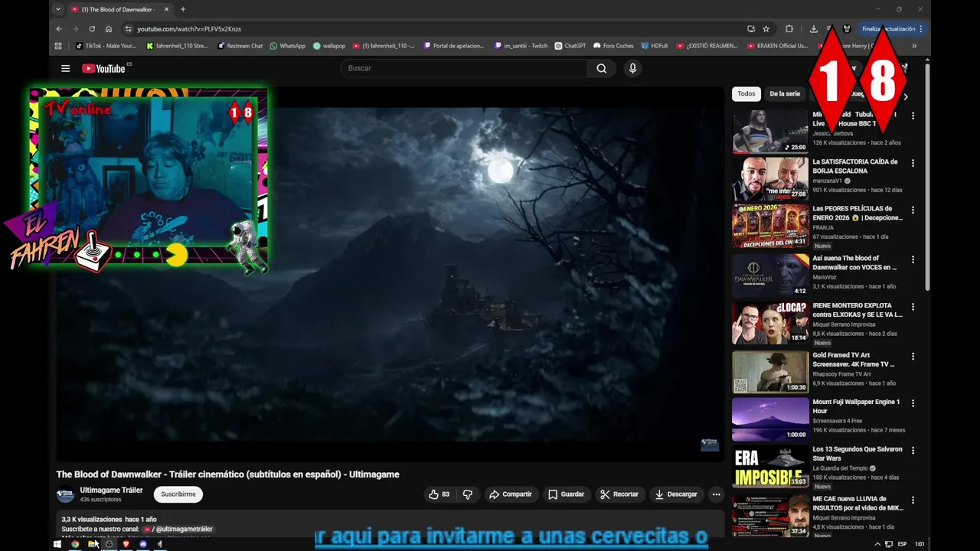Open the taskbar clock showing 1:01
The image size is (980, 551).
coord(920,544)
